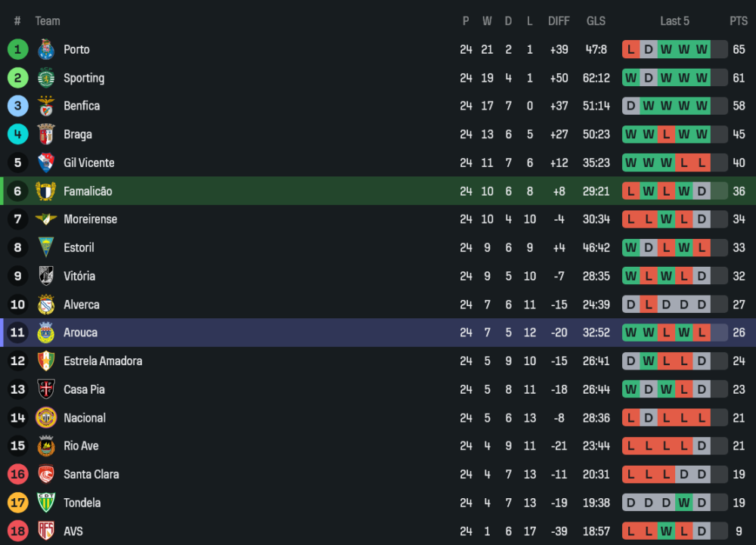Viewport: 756px width, 545px height.
Task: Open the Estoril team link
Action: click(x=79, y=248)
